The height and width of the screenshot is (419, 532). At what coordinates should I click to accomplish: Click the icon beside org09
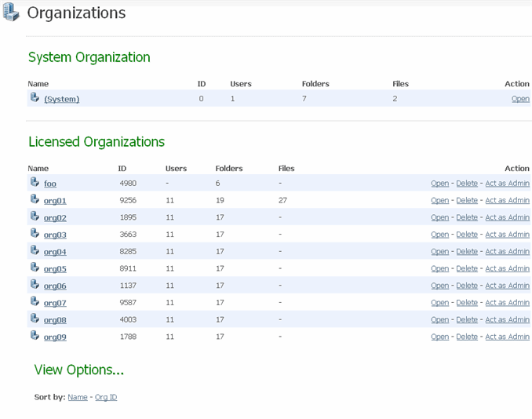(35, 336)
